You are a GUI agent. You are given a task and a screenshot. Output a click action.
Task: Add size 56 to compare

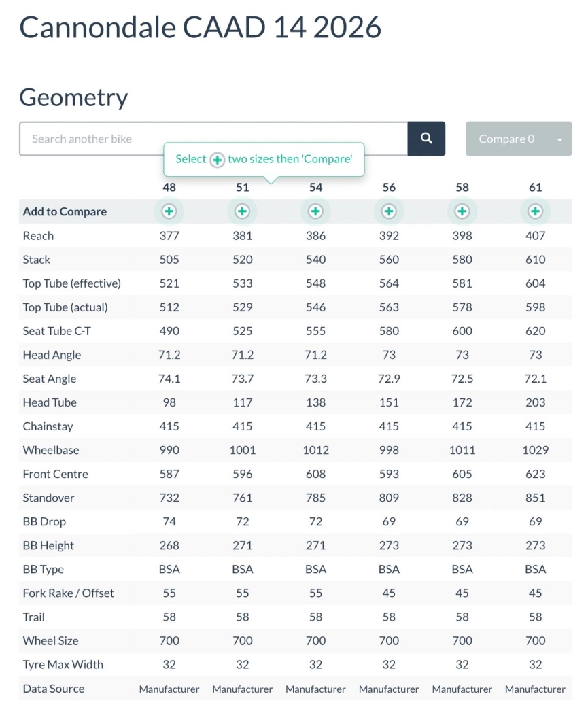coord(389,211)
